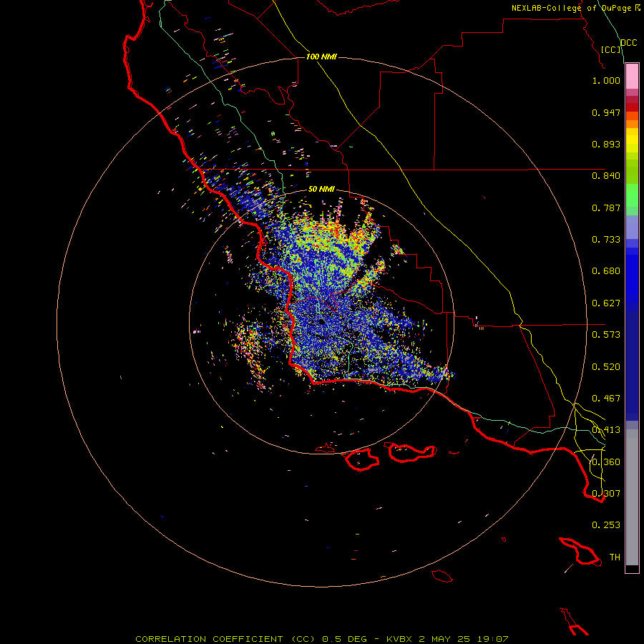Click the 0.947 legend value
The width and height of the screenshot is (644, 644).
[x=606, y=112]
